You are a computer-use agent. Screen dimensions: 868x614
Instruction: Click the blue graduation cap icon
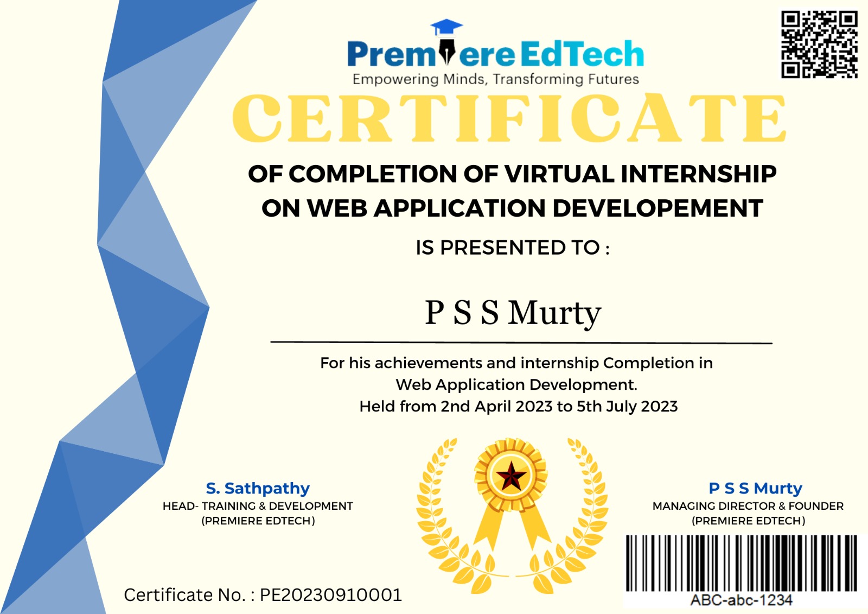[446, 27]
